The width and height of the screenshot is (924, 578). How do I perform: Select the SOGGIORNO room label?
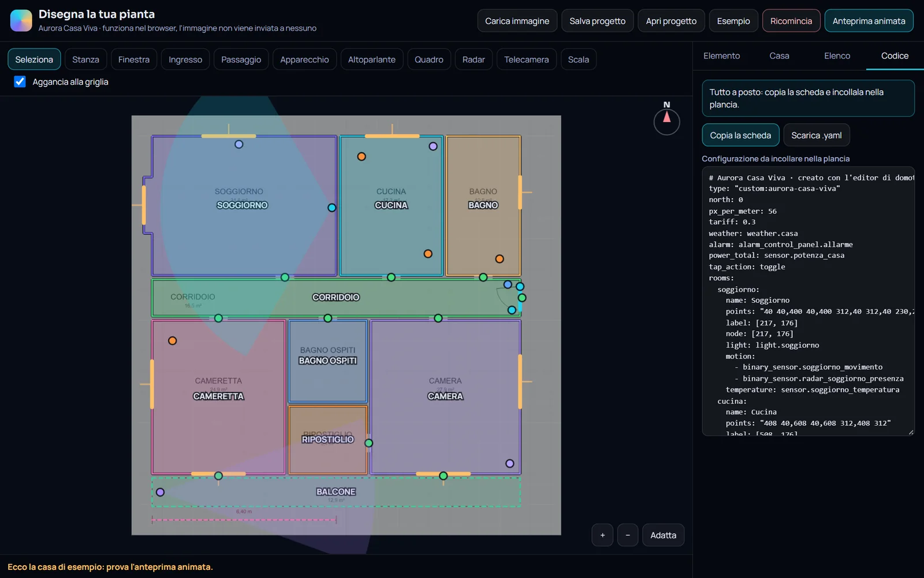coord(243,205)
